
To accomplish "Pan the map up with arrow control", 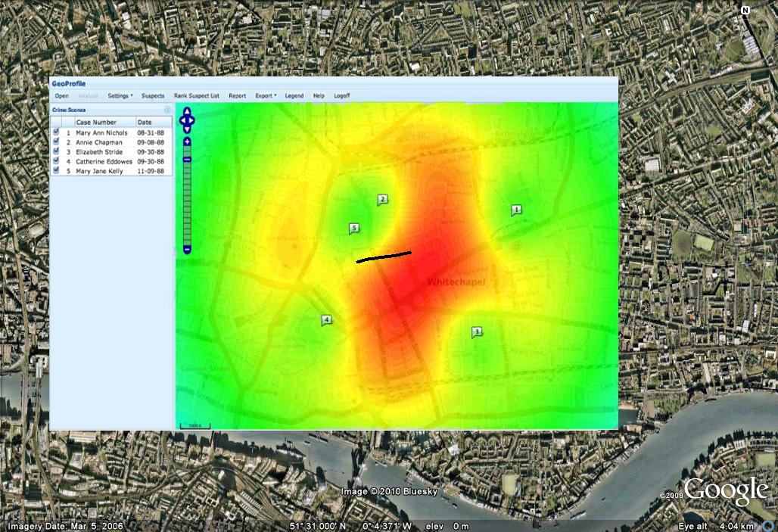I will pos(188,111).
